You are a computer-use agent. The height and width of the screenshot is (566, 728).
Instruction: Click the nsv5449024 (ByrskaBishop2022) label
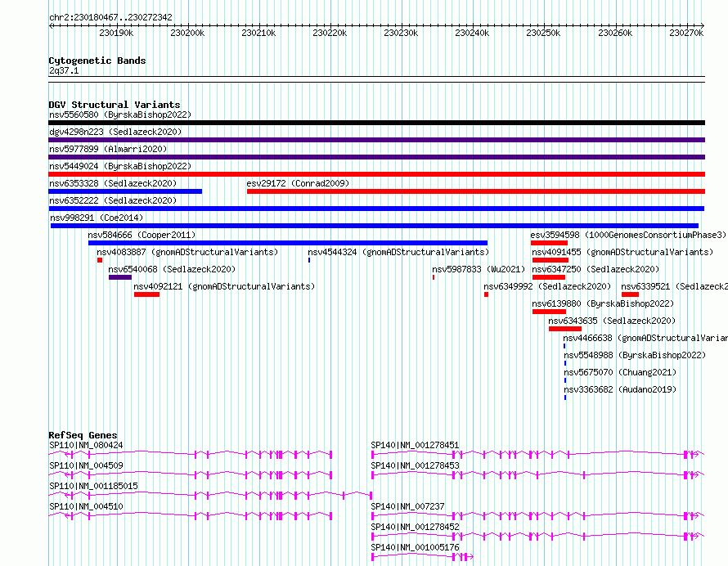coord(120,166)
